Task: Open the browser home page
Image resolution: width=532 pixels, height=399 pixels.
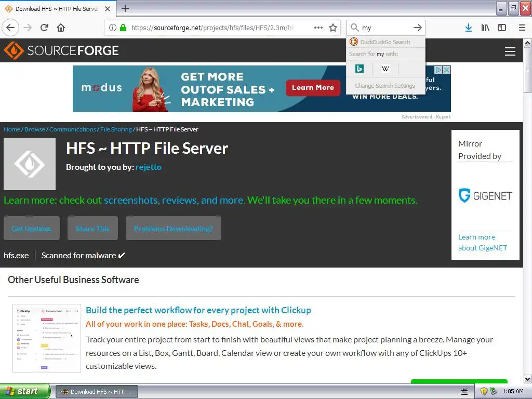Action: coord(61,28)
